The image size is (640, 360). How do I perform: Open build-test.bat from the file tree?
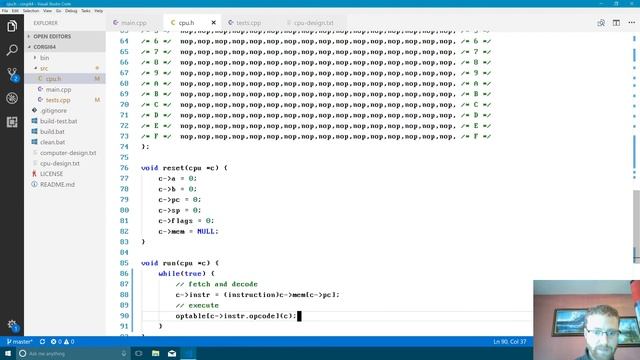click(65, 121)
